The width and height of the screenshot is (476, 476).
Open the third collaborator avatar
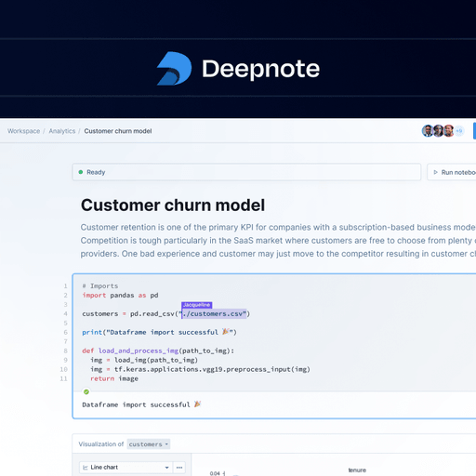pos(448,131)
